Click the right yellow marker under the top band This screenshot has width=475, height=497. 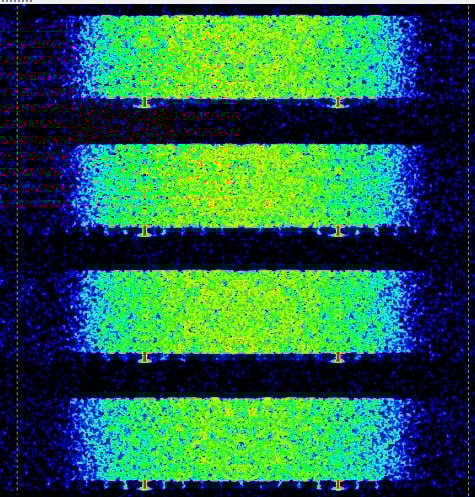click(338, 102)
